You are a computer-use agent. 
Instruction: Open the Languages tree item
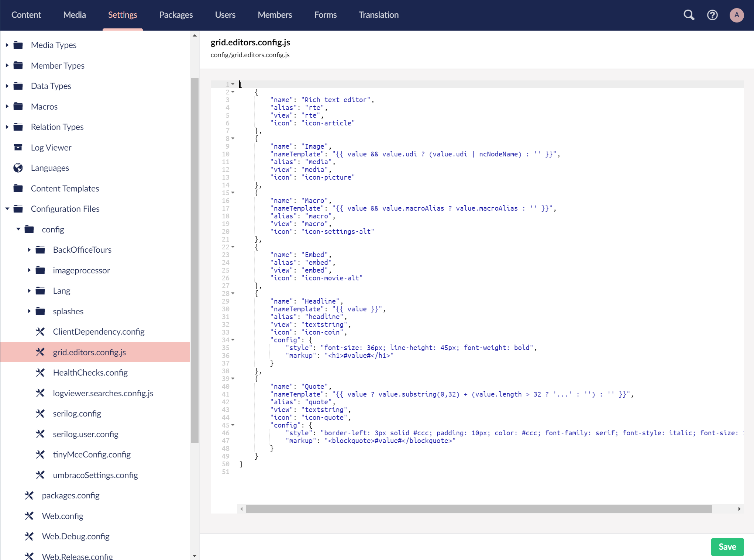[x=50, y=168]
